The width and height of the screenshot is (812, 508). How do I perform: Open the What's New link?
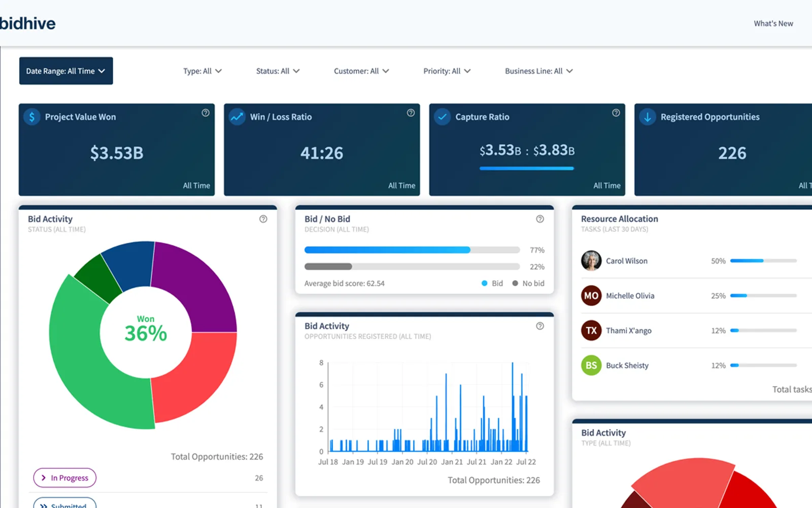point(773,23)
